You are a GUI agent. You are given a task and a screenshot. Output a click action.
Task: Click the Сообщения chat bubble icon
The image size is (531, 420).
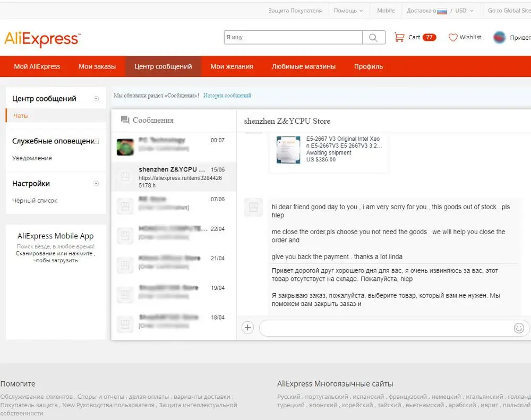(125, 120)
